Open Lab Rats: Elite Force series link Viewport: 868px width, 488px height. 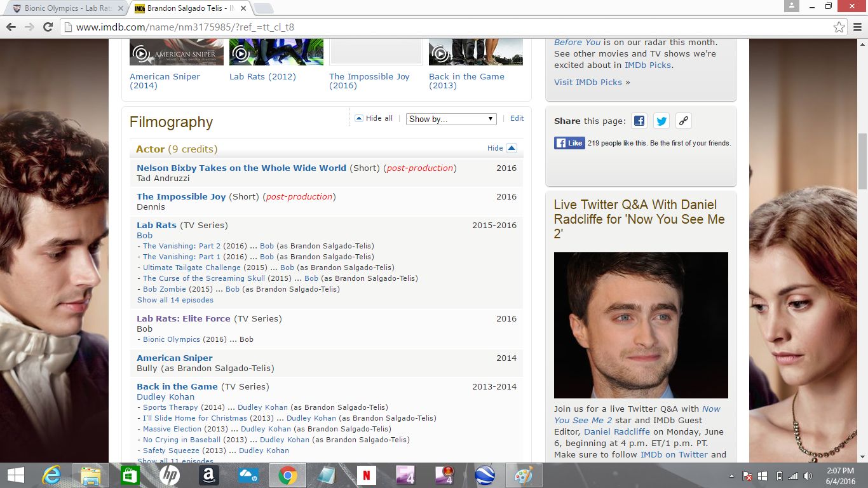(184, 319)
